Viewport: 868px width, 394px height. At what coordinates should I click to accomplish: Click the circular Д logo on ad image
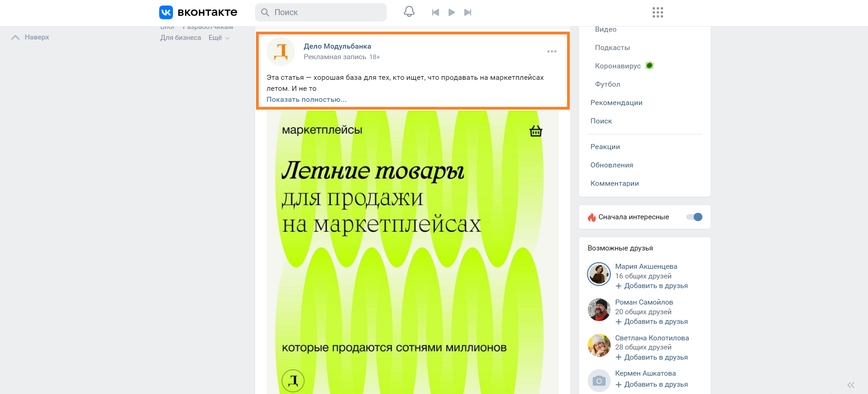click(x=293, y=381)
